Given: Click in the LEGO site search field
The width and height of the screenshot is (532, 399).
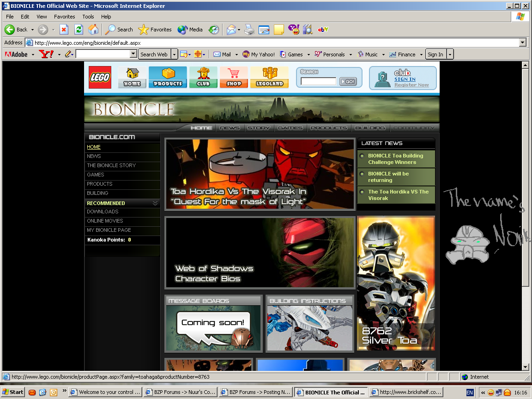Looking at the screenshot, I should click(x=318, y=81).
